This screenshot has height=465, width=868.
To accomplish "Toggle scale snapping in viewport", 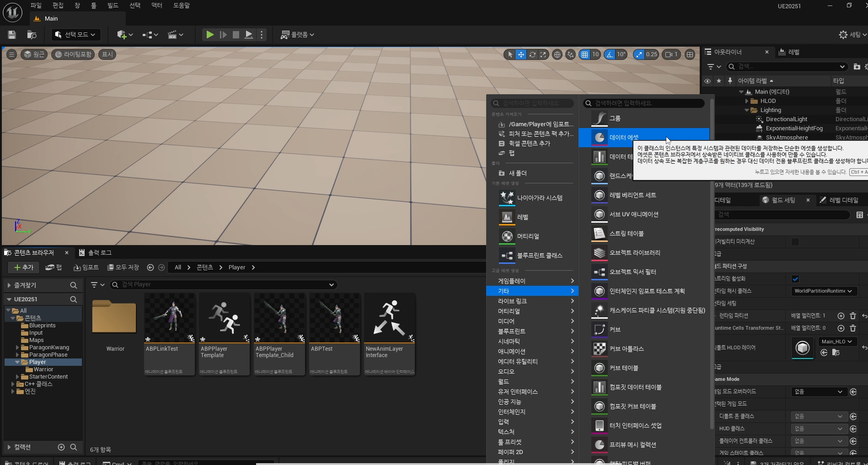I will pos(638,54).
